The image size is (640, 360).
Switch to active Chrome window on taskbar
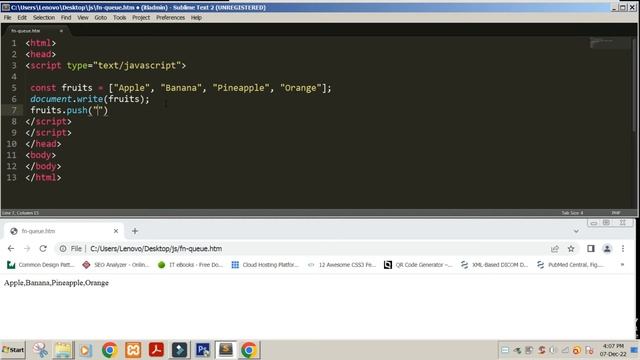[x=249, y=350]
